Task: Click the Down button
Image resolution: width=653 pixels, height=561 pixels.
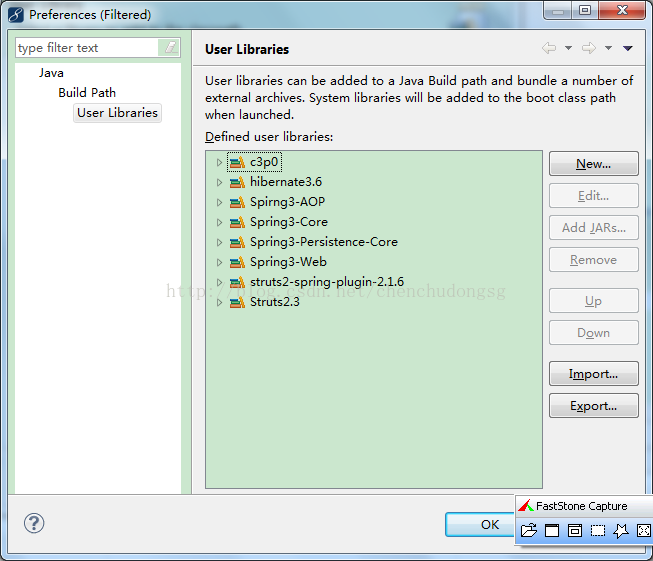Action: pos(593,333)
